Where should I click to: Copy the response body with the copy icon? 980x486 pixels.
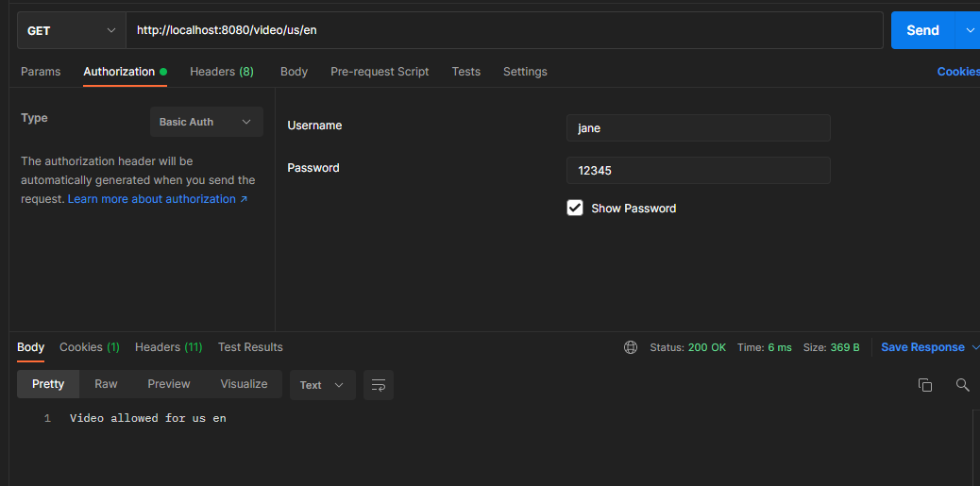(x=925, y=385)
